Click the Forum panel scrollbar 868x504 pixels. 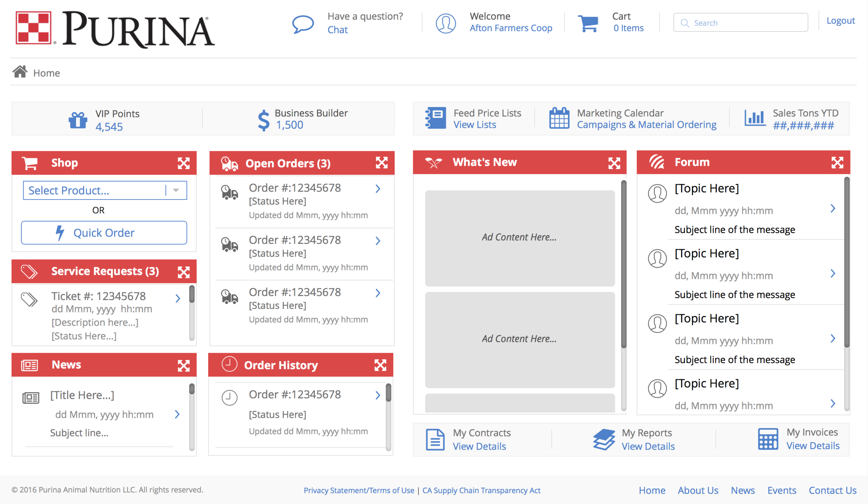tap(846, 293)
